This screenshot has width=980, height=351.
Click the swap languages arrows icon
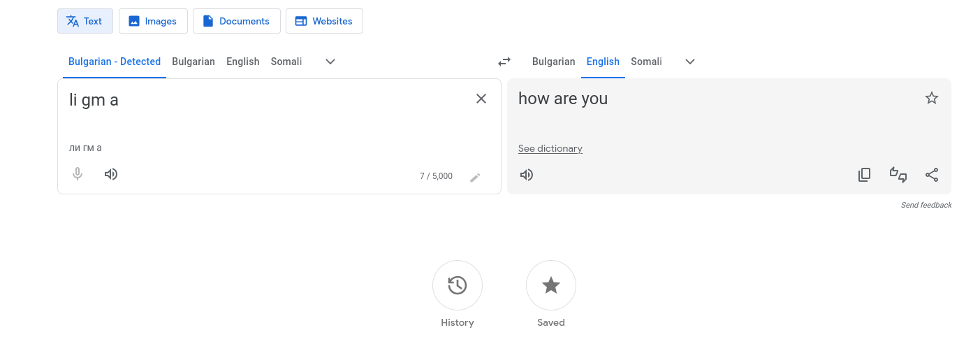504,62
